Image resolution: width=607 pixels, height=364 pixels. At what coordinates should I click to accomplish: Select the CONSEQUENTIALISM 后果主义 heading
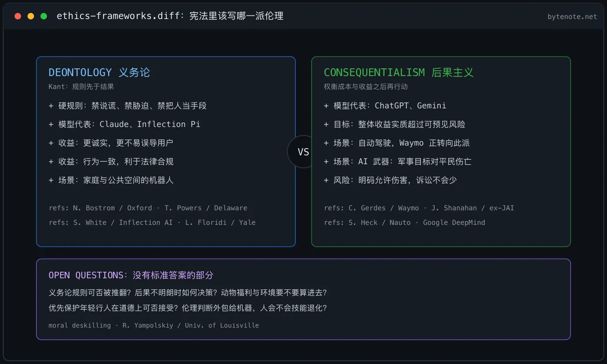pyautogui.click(x=399, y=72)
